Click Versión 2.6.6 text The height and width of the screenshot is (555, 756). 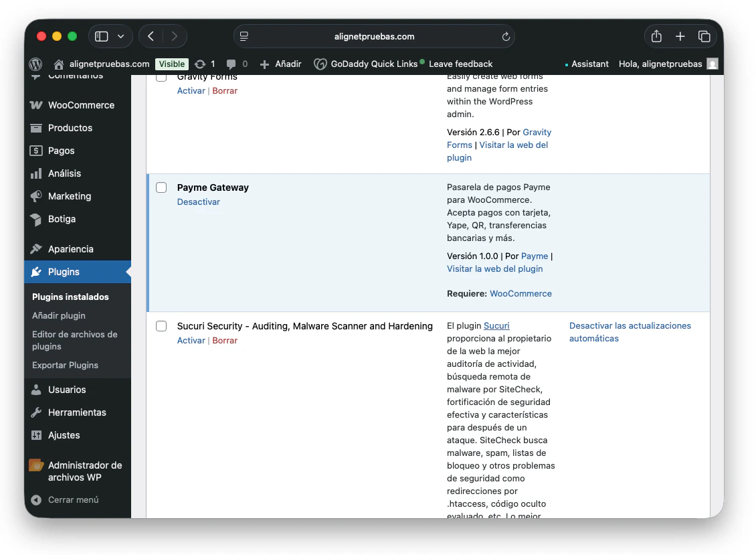473,133
